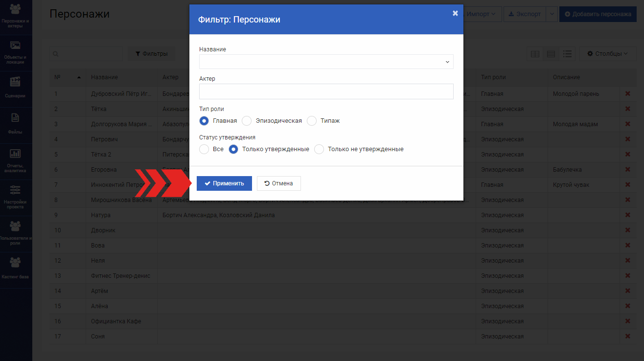Click the Экспорт button
The width and height of the screenshot is (644, 361).
[525, 14]
